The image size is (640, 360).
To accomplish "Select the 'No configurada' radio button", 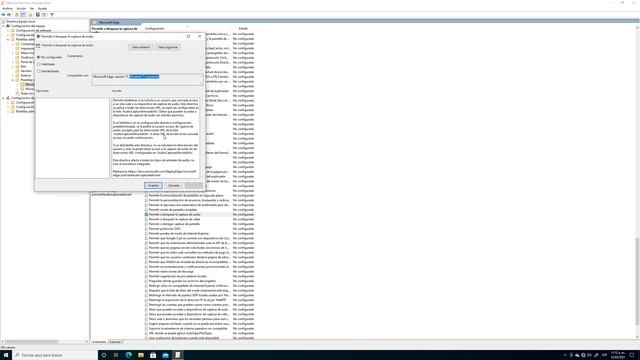I will (x=38, y=57).
